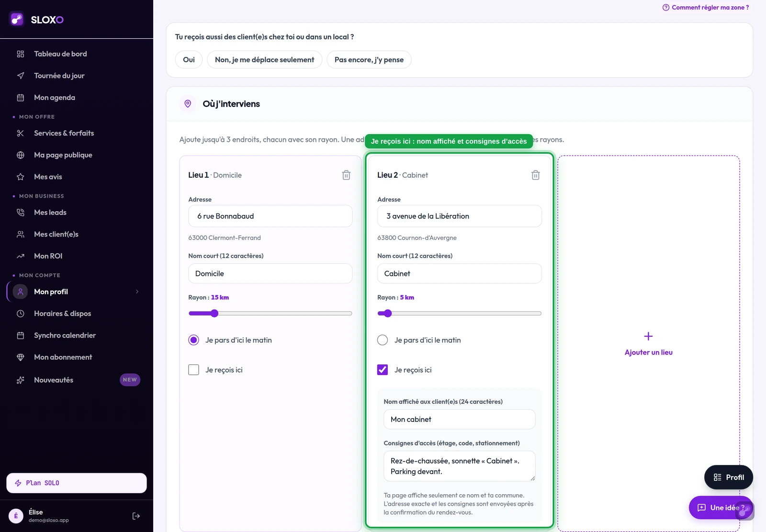Log out using the exit icon
The image size is (766, 532).
coord(136,516)
